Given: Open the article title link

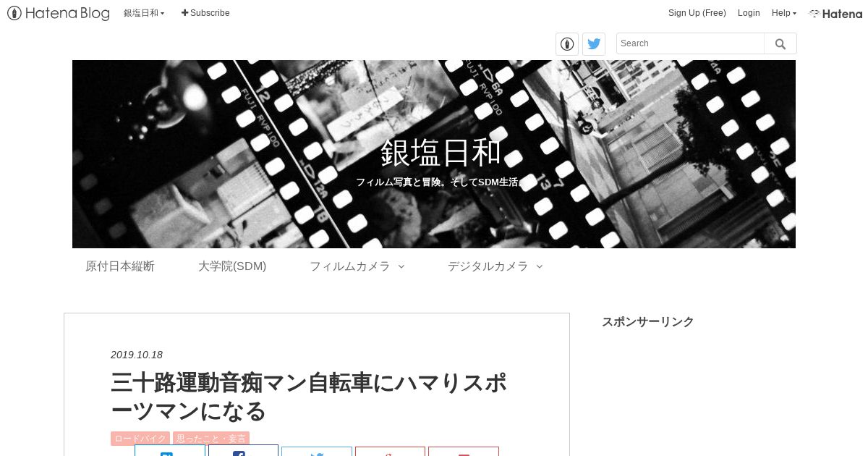Looking at the screenshot, I should click(x=309, y=396).
